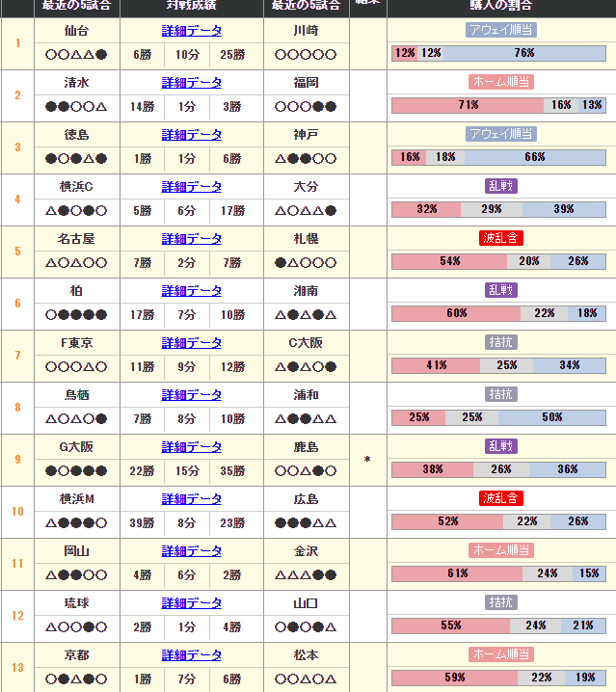Select team name 金沢
The image size is (616, 692).
pyautogui.click(x=306, y=551)
